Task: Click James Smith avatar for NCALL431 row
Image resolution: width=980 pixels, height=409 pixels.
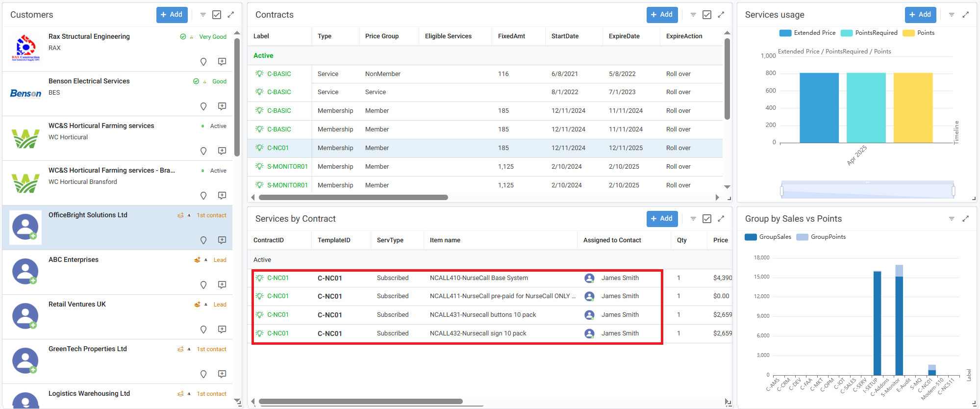Action: click(589, 315)
